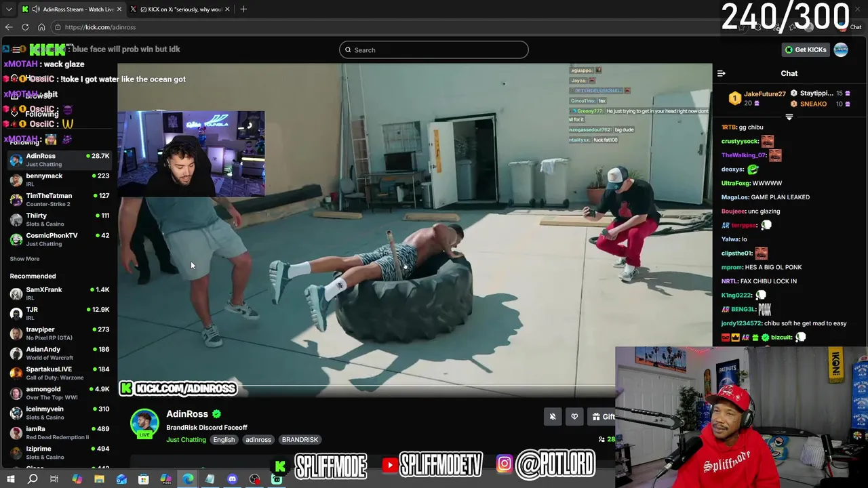This screenshot has height=488, width=868.
Task: Open Microsoft Store from taskbar
Action: click(x=144, y=479)
